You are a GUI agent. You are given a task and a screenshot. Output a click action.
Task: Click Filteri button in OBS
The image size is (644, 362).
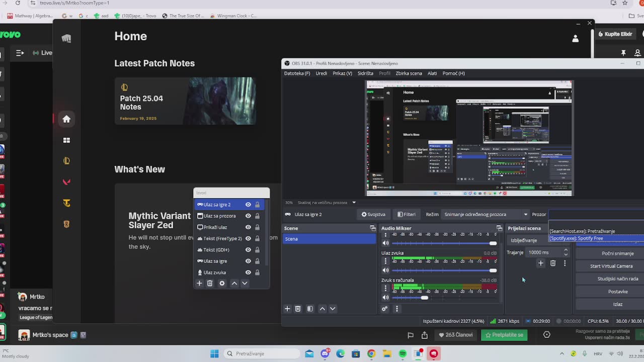click(x=407, y=215)
